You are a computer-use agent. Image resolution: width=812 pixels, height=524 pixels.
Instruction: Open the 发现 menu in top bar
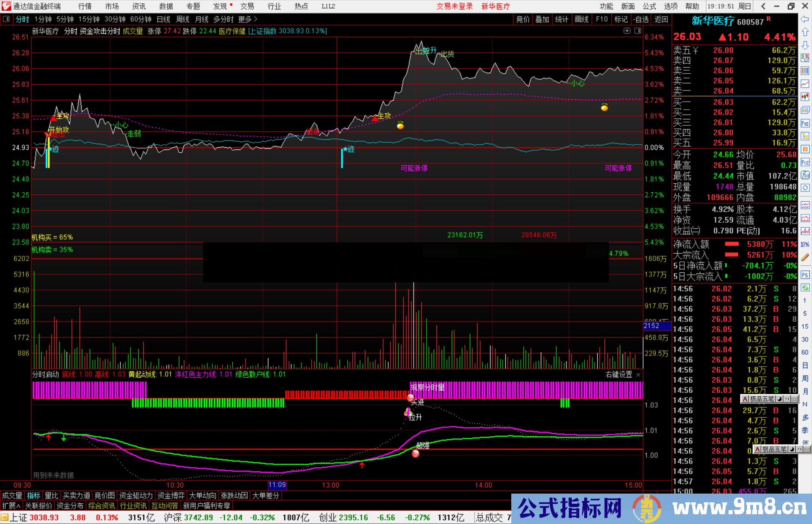tap(220, 6)
